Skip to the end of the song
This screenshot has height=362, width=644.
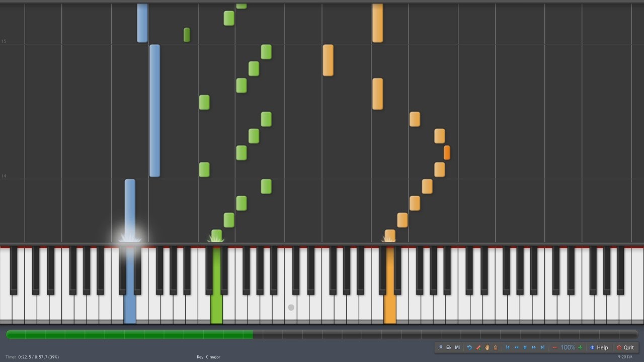click(542, 347)
